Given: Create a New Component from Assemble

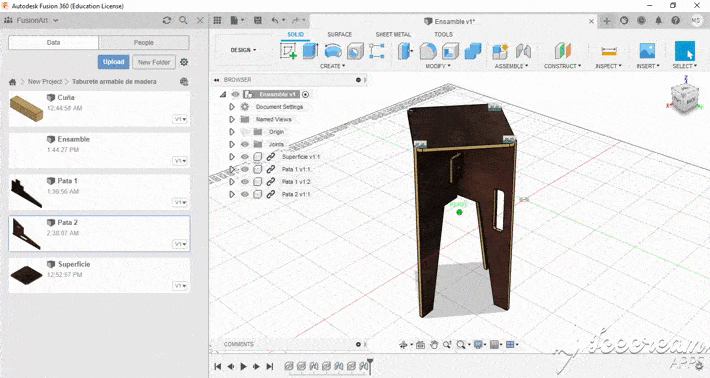Looking at the screenshot, I should tap(500, 51).
